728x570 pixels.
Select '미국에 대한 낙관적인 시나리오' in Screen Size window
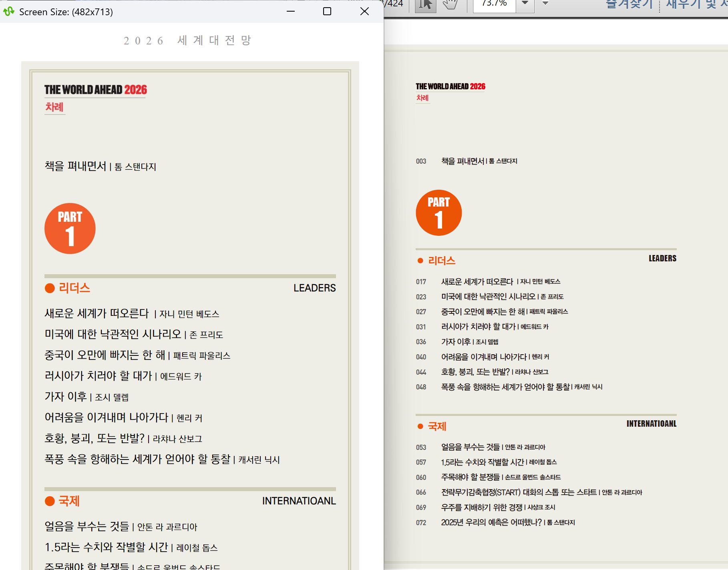tap(113, 334)
